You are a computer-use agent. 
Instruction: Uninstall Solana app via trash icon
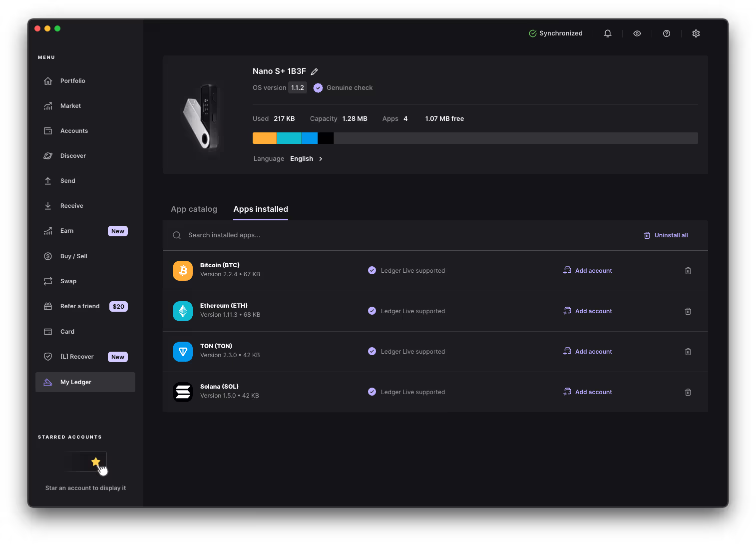tap(688, 392)
